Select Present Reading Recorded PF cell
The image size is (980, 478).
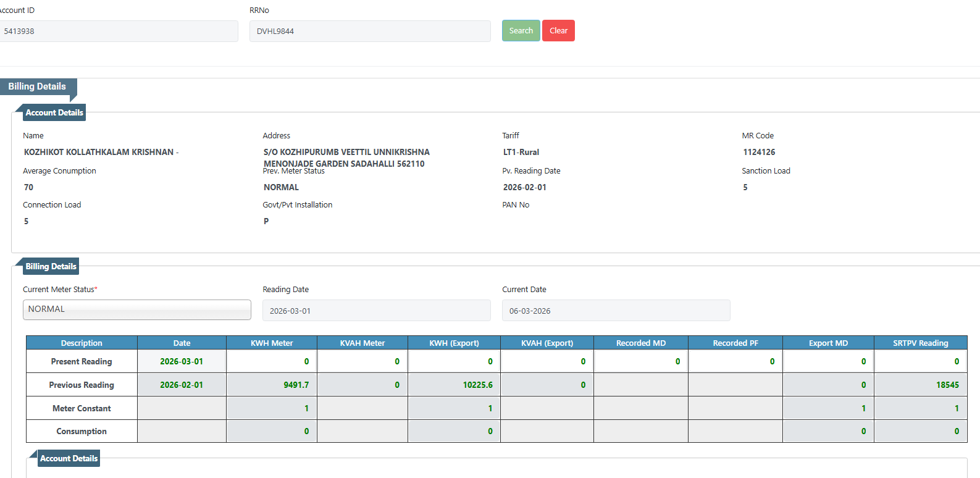pyautogui.click(x=735, y=361)
